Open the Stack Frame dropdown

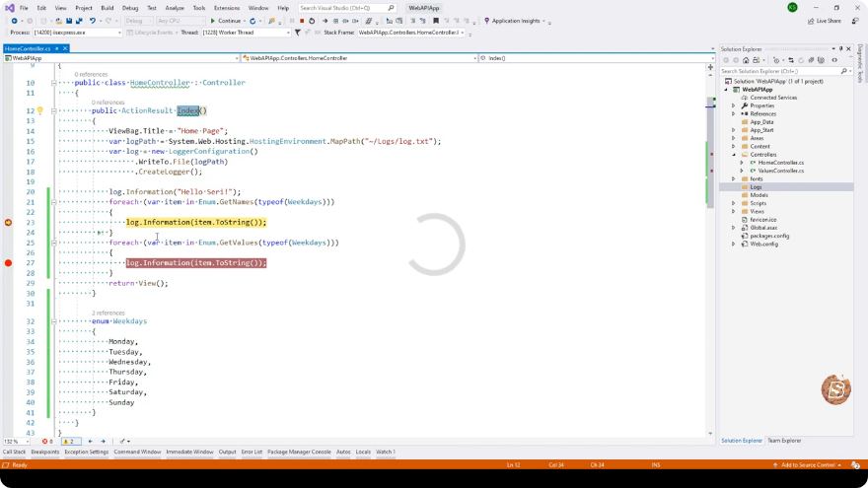tap(411, 33)
